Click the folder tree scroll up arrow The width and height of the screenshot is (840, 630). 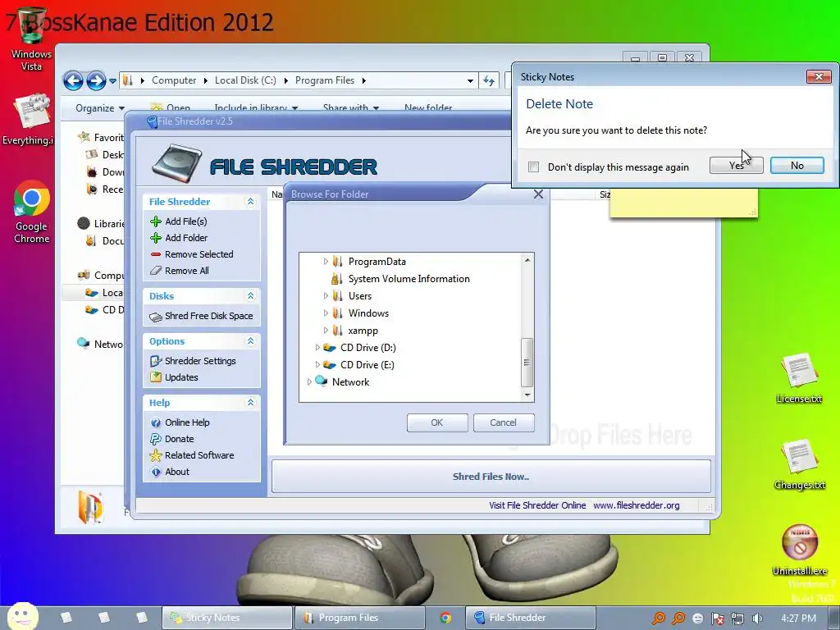(527, 260)
